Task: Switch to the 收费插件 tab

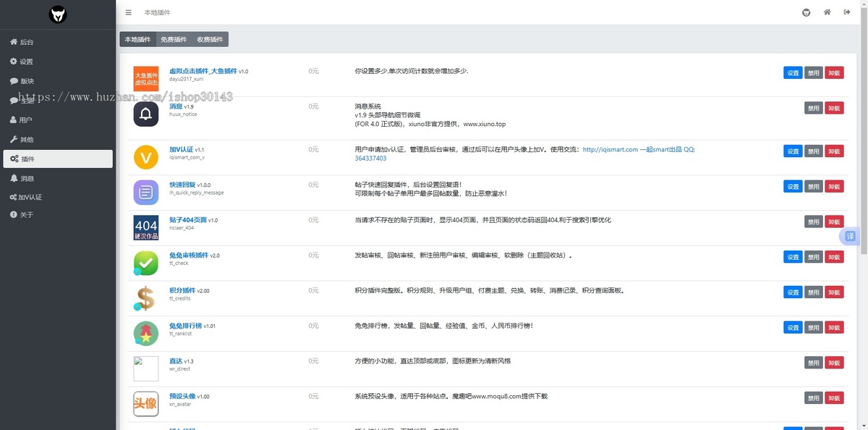Action: click(x=210, y=39)
